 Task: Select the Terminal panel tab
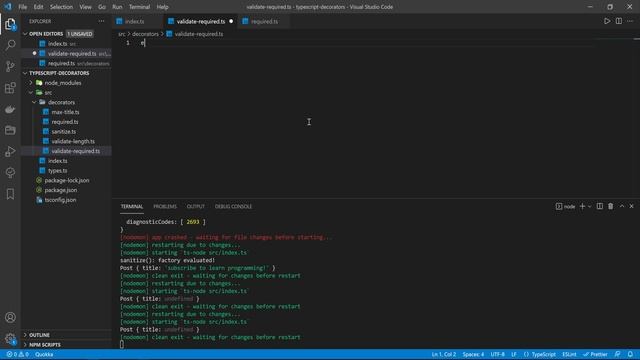coord(132,207)
